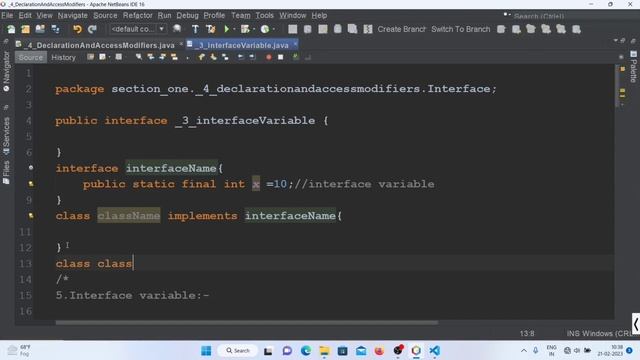The image size is (640, 360).
Task: Click the last icon in the git toolbar
Action: pos(576,29)
